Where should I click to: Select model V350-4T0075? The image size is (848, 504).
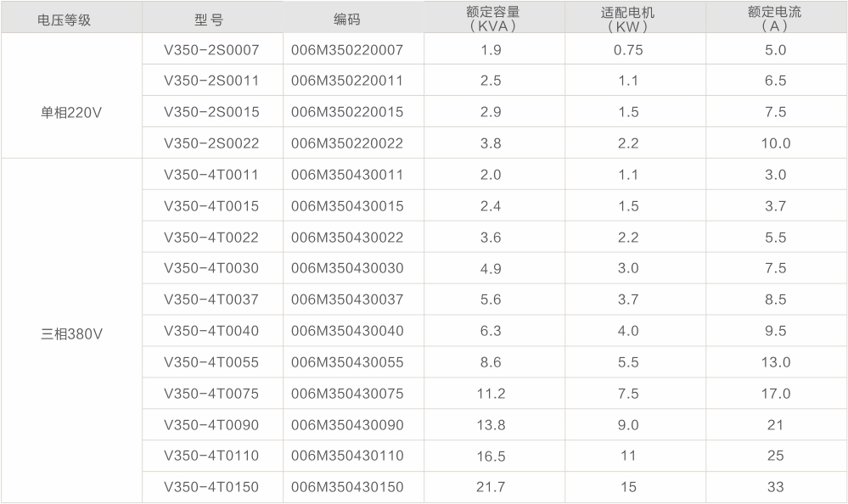[x=211, y=394]
